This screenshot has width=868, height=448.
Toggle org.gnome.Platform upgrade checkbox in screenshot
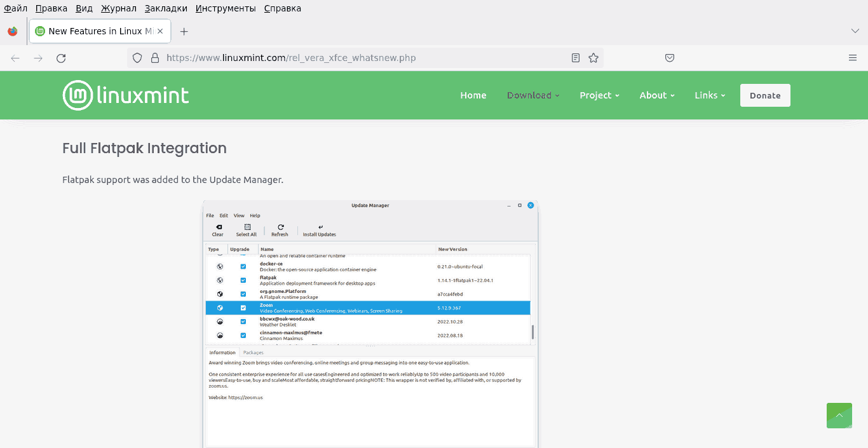coord(243,294)
